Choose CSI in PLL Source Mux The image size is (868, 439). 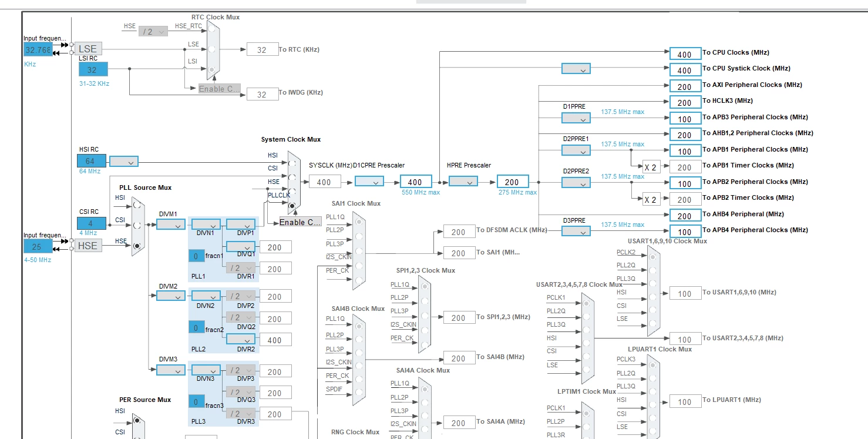click(x=137, y=225)
